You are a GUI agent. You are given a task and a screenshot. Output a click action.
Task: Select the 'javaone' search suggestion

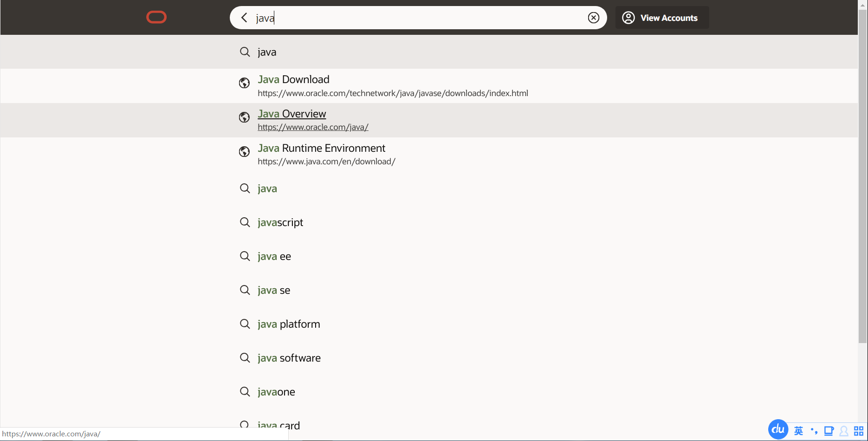276,392
